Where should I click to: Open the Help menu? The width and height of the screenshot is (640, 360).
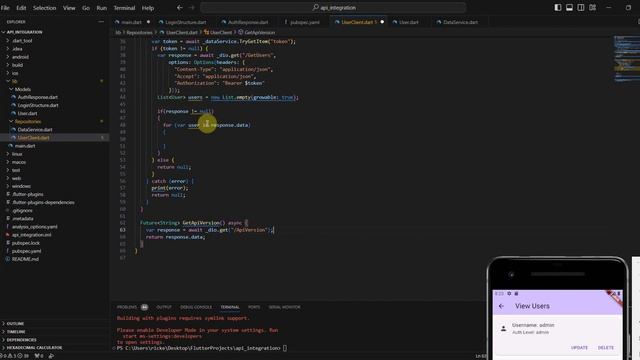click(148, 8)
